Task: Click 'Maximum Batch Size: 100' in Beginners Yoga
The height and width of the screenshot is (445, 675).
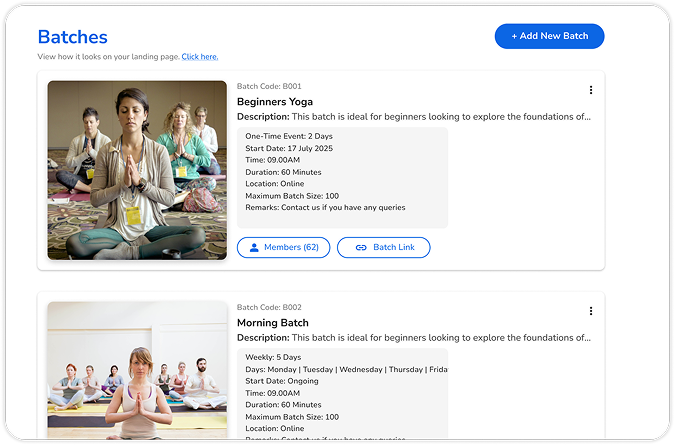Action: pyautogui.click(x=292, y=196)
